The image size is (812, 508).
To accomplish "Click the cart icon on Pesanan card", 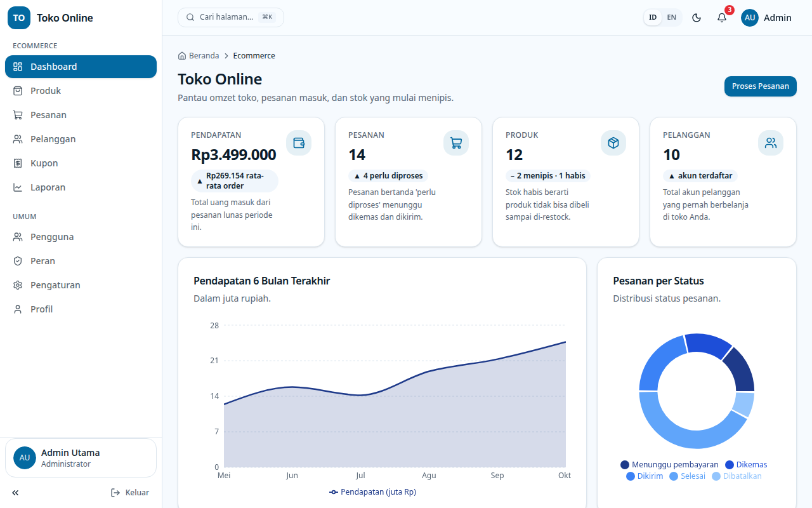I will 456,143.
